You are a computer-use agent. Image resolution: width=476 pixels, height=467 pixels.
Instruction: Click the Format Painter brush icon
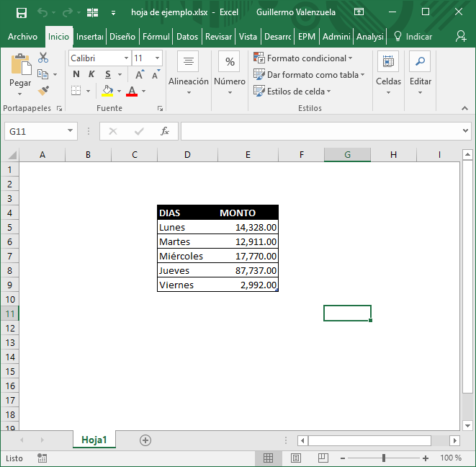click(x=43, y=90)
